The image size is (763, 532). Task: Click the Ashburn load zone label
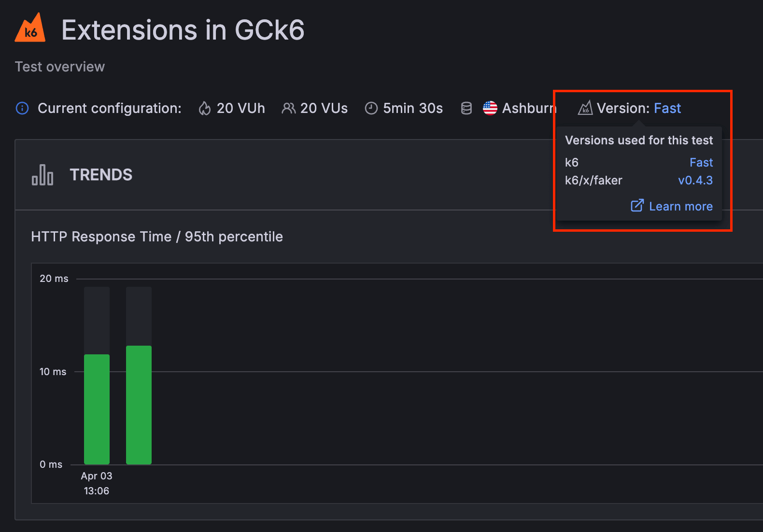(x=529, y=108)
